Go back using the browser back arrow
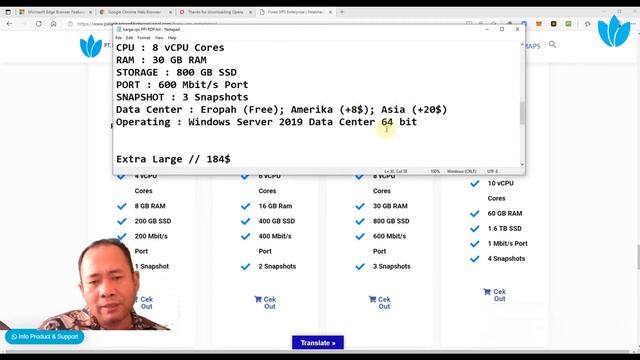 pyautogui.click(x=9, y=24)
